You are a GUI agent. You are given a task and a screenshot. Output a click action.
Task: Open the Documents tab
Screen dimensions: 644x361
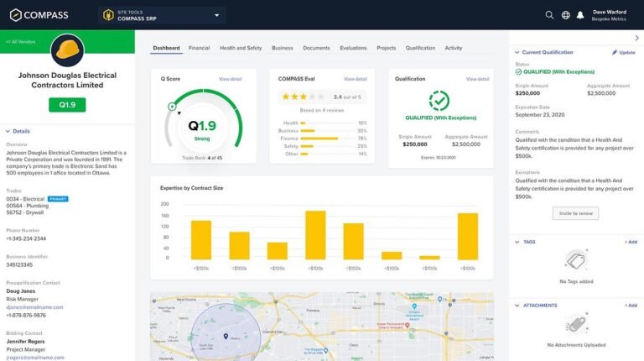(x=316, y=48)
